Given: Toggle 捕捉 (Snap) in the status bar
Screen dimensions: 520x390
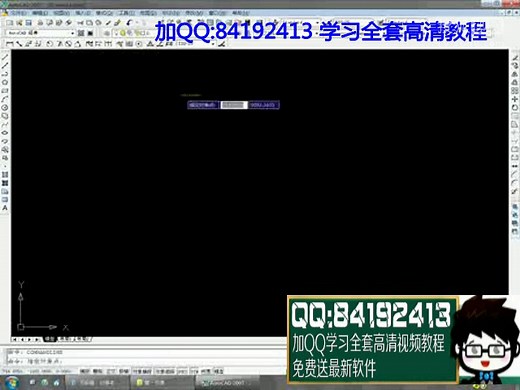Looking at the screenshot, I should (x=85, y=371).
